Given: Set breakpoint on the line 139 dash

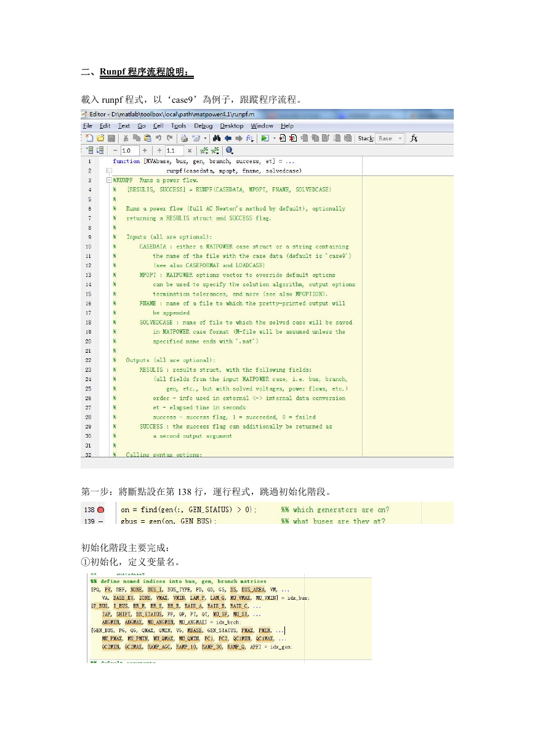Looking at the screenshot, I should click(x=100, y=521).
